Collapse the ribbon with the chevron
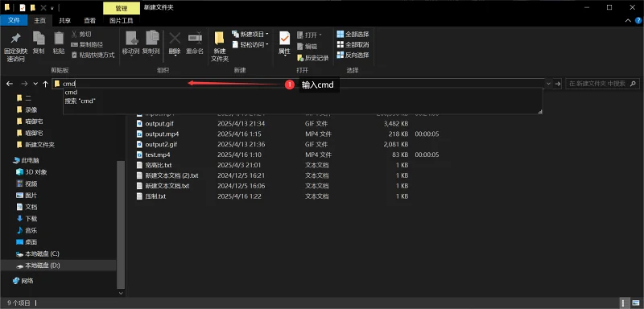Screen dimensions: 644x309 point(628,20)
